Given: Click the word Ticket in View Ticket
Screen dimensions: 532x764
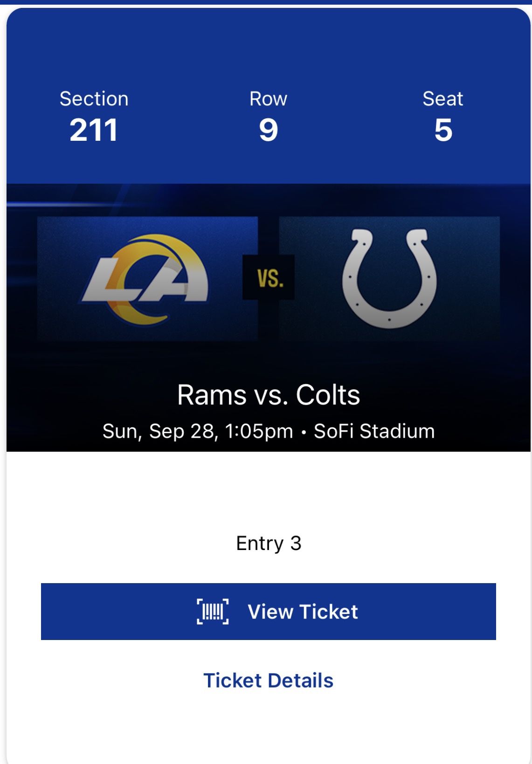Looking at the screenshot, I should [329, 612].
